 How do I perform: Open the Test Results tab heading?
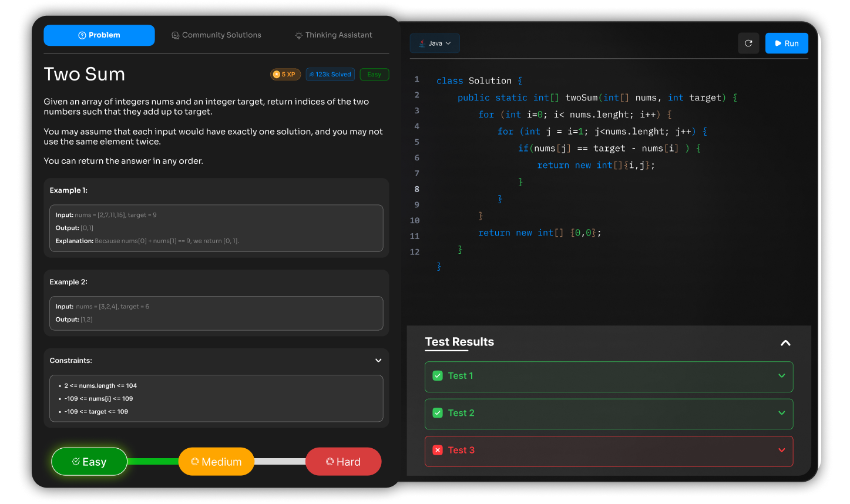[x=459, y=342]
